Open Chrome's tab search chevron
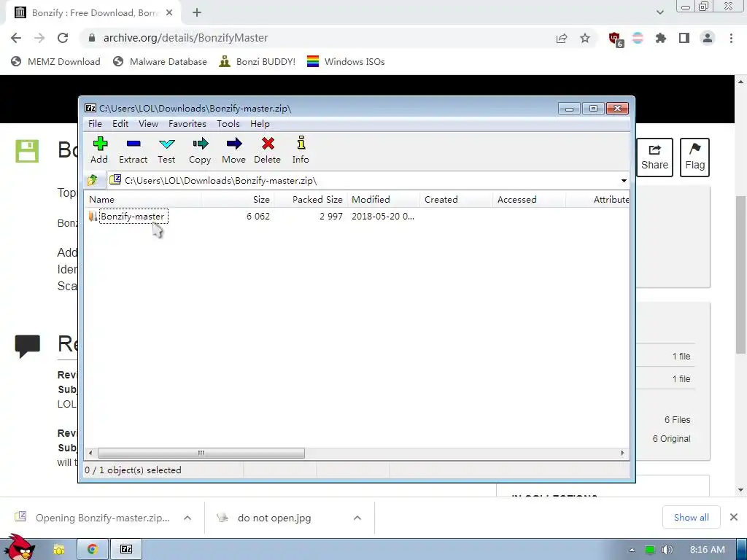The width and height of the screenshot is (747, 560). click(x=659, y=12)
